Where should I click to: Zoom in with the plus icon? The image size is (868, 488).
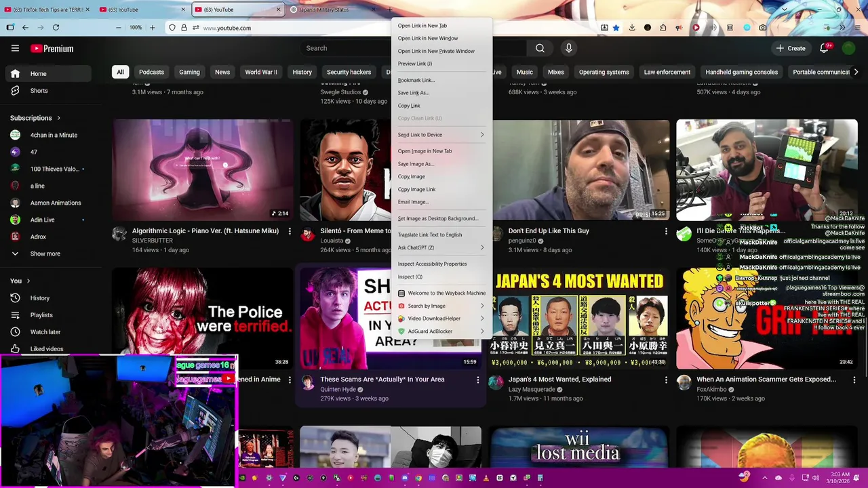pyautogui.click(x=152, y=28)
